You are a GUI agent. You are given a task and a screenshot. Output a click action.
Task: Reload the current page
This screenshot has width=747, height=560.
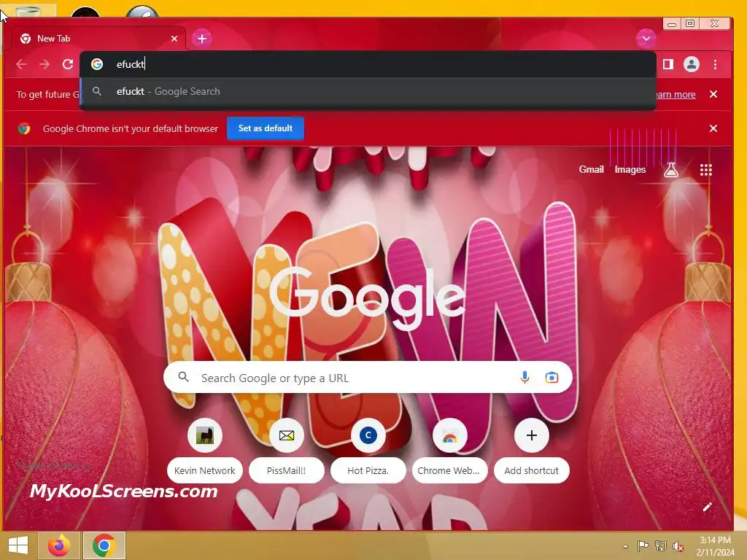coord(68,64)
